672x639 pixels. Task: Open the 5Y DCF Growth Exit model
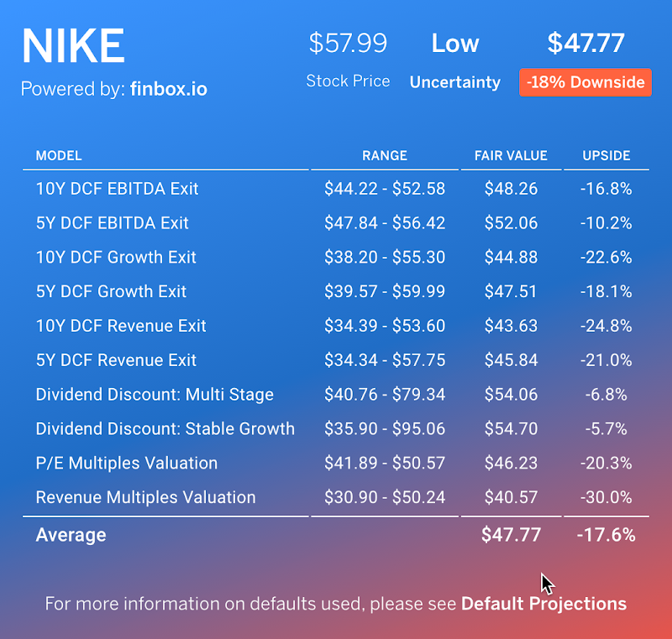pos(111,291)
